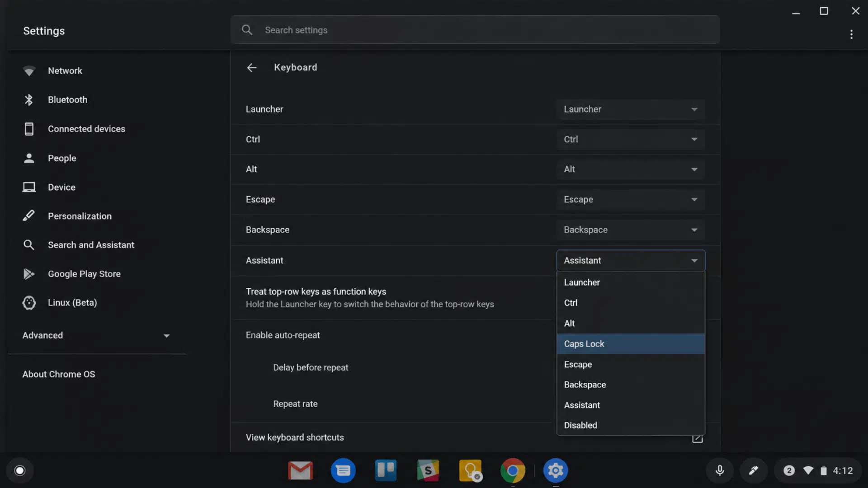
Task: Click the Device laptop icon
Action: click(29, 187)
